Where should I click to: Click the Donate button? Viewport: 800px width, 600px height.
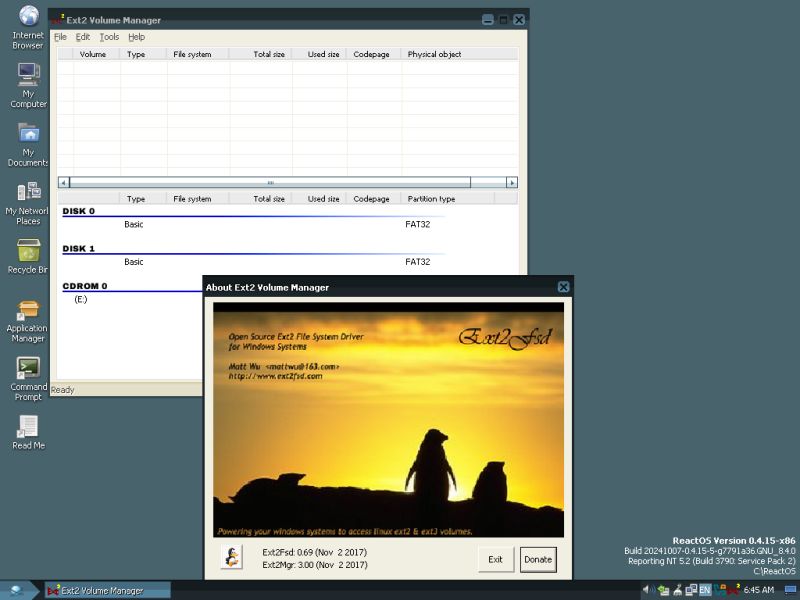pyautogui.click(x=538, y=560)
